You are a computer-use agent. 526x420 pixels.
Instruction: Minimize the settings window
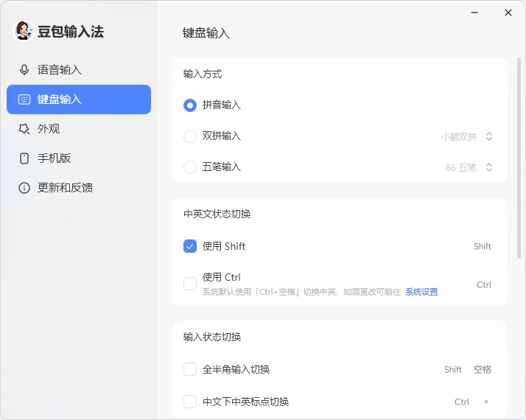474,13
